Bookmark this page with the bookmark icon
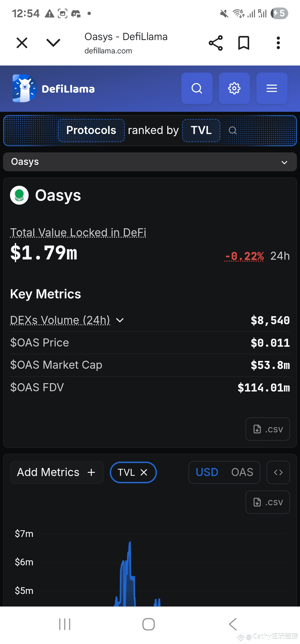 (244, 43)
